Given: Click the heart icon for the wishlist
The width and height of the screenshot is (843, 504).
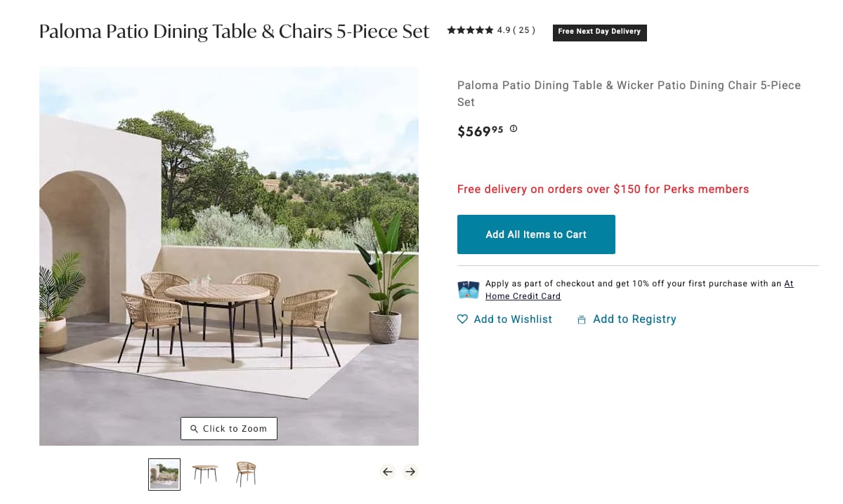Looking at the screenshot, I should (462, 319).
